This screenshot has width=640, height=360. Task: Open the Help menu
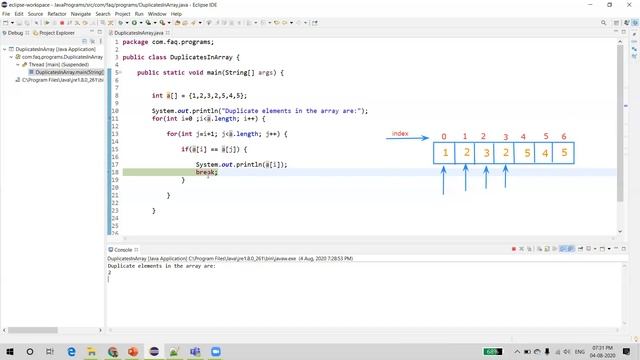coord(176,14)
